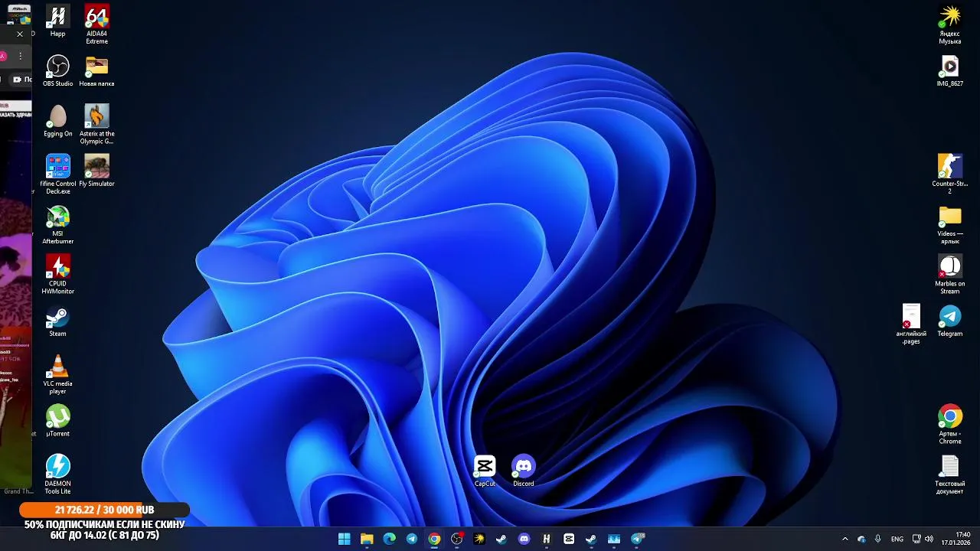Select the fifine Control Deck.exe icon
Image resolution: width=980 pixels, height=551 pixels.
(x=58, y=174)
